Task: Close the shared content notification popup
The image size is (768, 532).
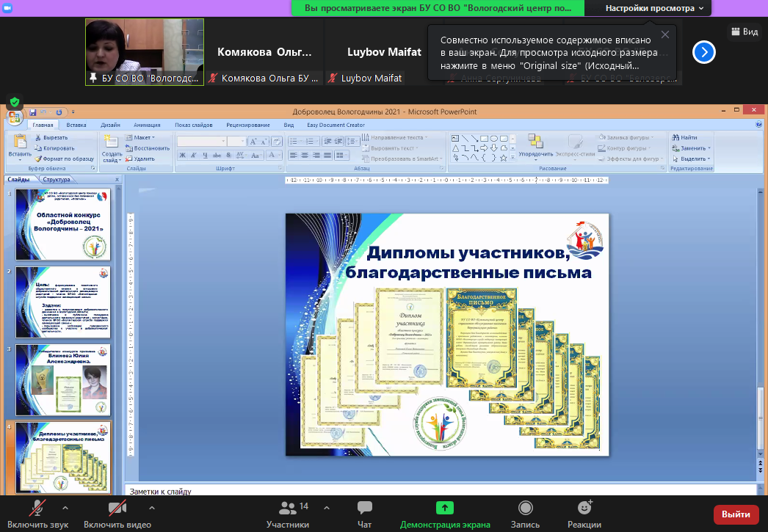Action: [664, 34]
